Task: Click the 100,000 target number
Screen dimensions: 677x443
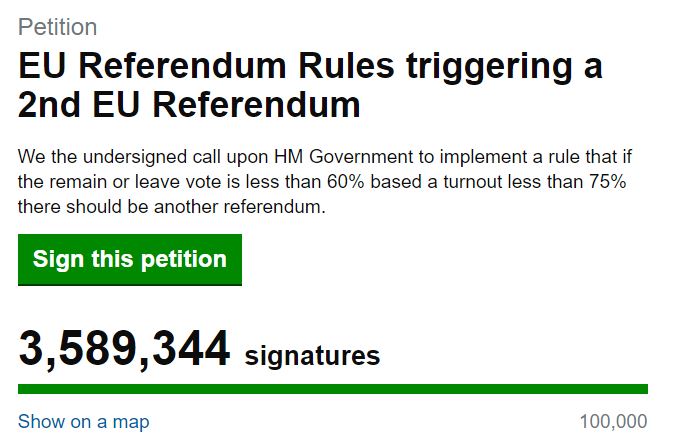Action: 613,422
